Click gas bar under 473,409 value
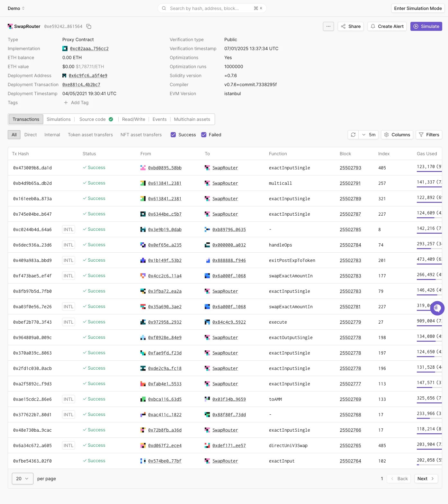 [x=429, y=264]
